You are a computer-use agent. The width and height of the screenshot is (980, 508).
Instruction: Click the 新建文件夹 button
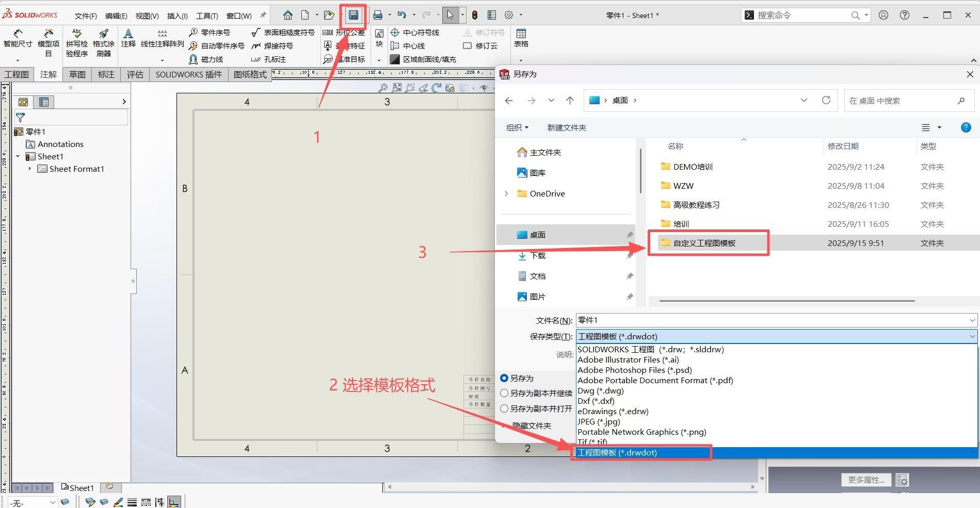click(567, 127)
